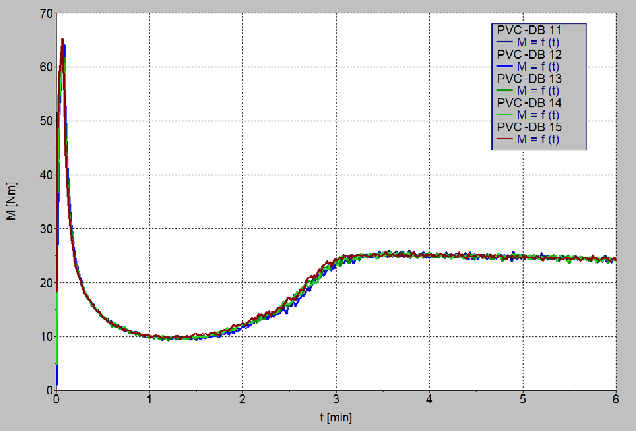Click the 'M [Nm]' y-axis title
The image size is (636, 431).
[12, 202]
